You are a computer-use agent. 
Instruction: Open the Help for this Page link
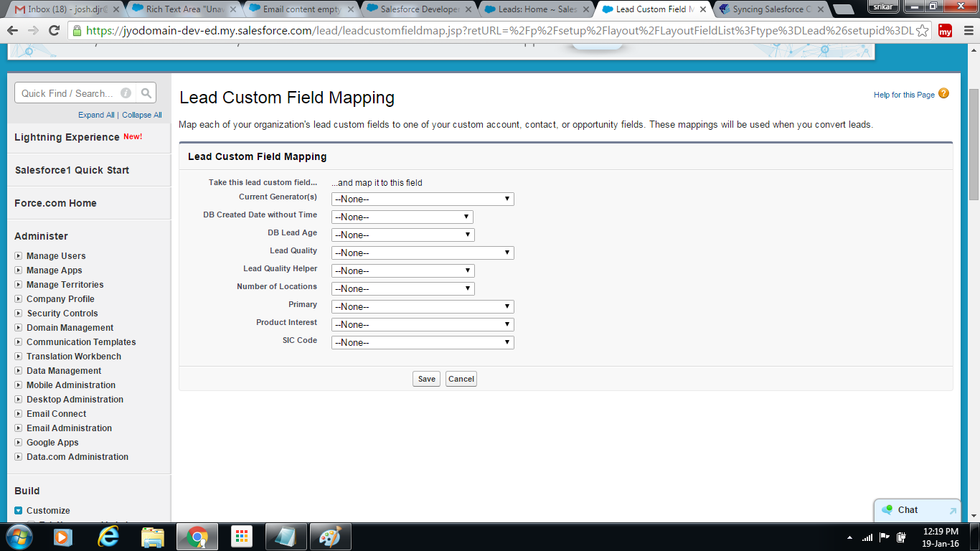[x=904, y=95]
